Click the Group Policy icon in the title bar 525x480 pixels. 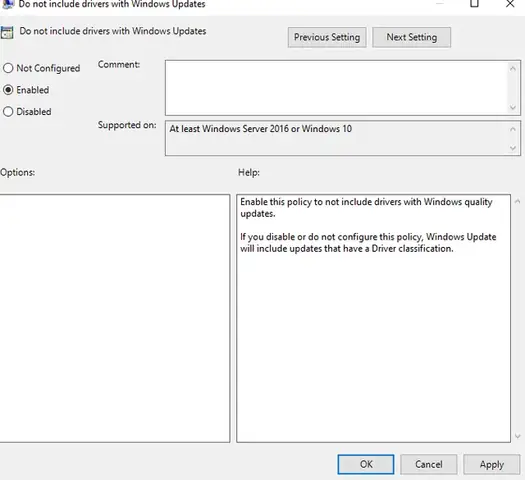coord(7,4)
